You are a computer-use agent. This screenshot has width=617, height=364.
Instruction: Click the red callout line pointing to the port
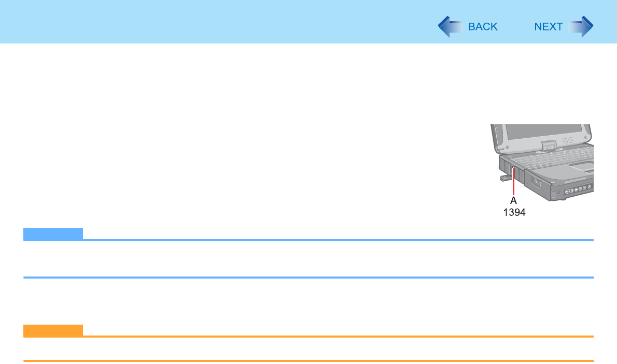tap(514, 181)
